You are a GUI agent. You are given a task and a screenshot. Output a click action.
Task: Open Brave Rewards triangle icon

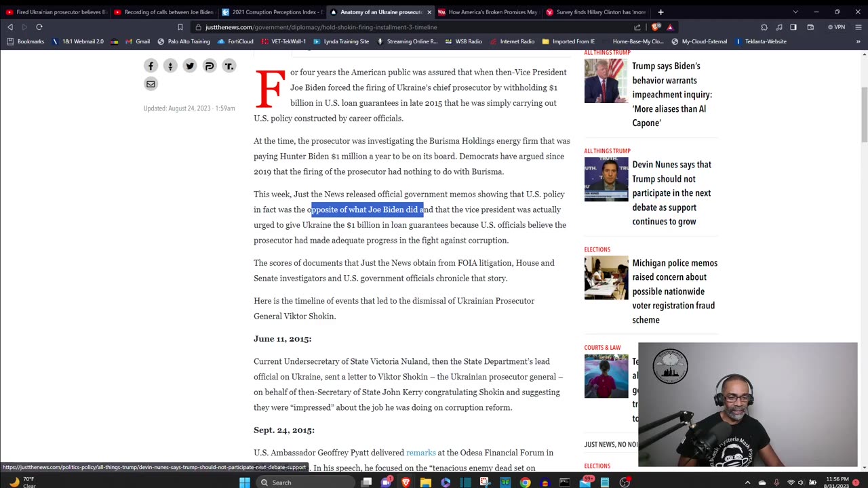pos(670,27)
